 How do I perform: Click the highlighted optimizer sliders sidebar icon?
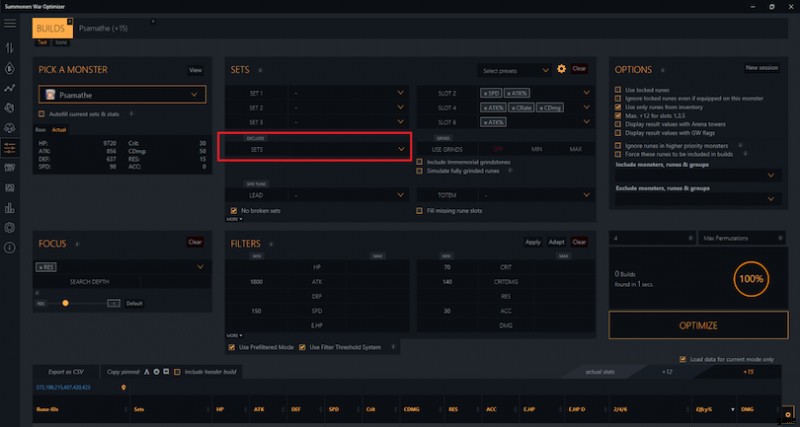(10, 148)
